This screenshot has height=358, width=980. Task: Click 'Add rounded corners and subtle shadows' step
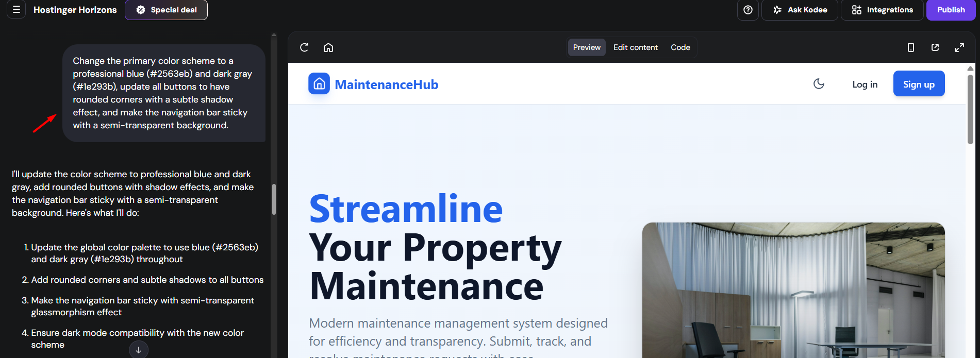point(147,280)
